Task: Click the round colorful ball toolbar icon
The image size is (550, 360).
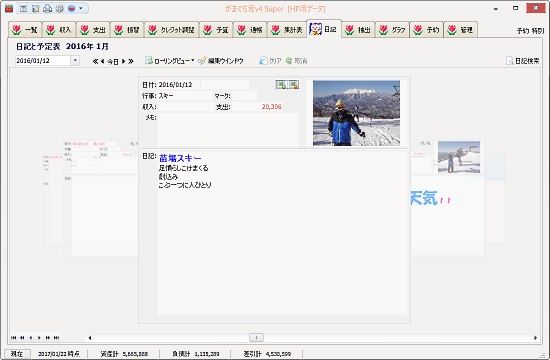Action: point(72,8)
